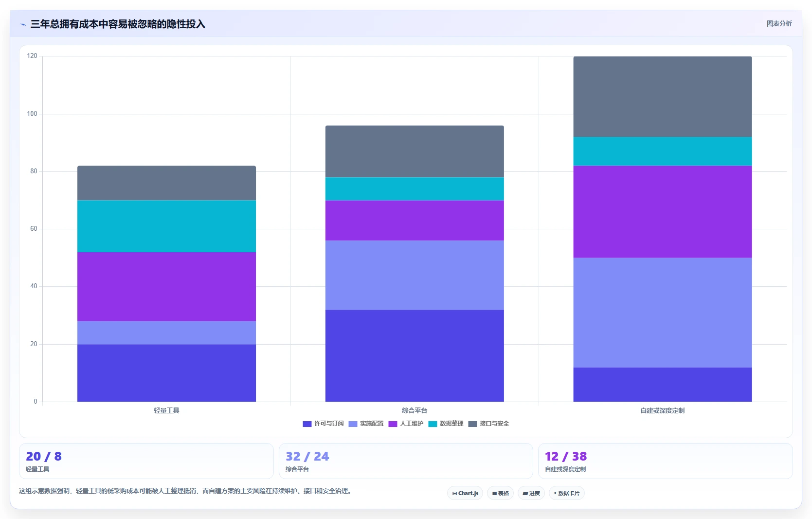Click the y-axis tick label 80

(34, 171)
